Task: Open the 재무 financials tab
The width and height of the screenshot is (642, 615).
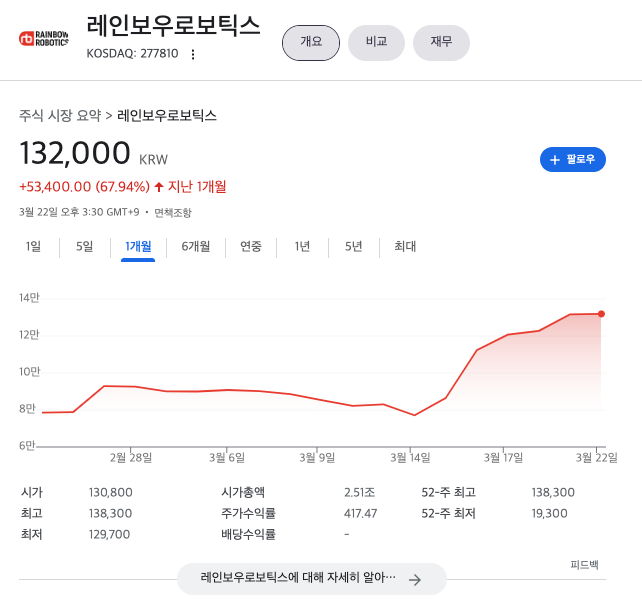Action: (x=441, y=43)
